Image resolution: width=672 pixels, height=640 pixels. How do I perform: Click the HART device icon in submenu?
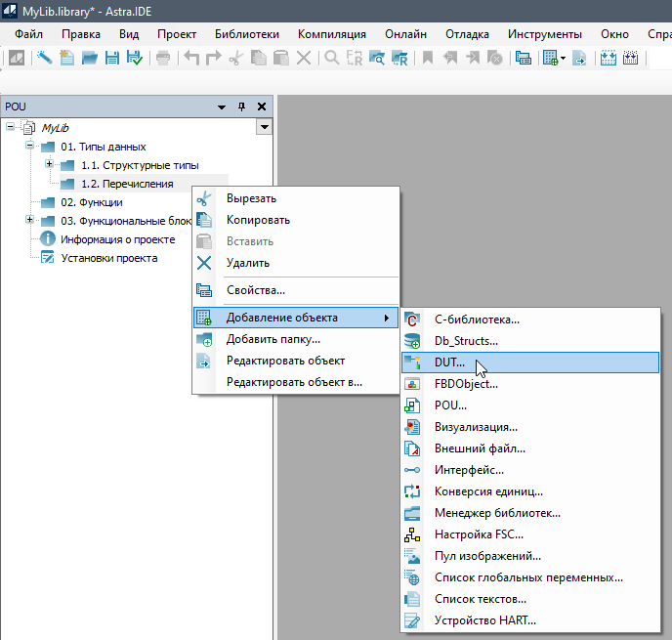point(412,620)
